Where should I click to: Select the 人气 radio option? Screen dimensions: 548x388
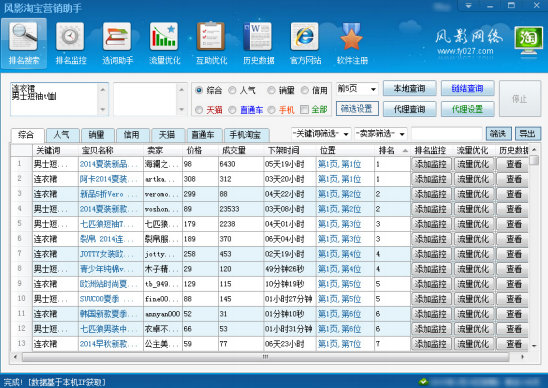point(232,90)
